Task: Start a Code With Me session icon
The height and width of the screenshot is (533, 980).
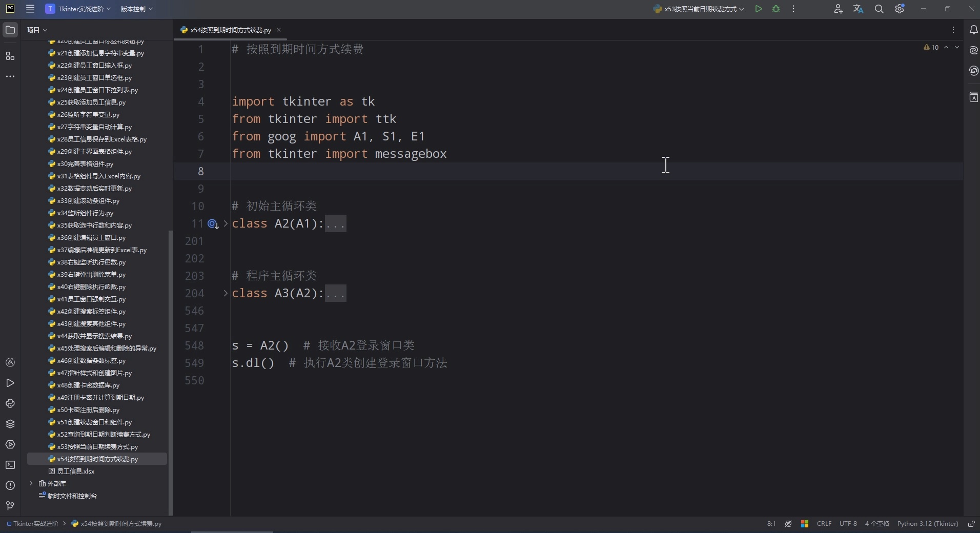Action: tap(839, 9)
